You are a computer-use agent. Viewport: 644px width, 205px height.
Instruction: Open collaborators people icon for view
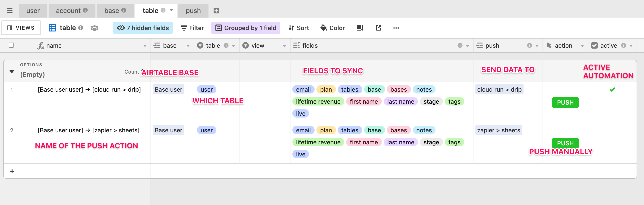click(x=95, y=28)
